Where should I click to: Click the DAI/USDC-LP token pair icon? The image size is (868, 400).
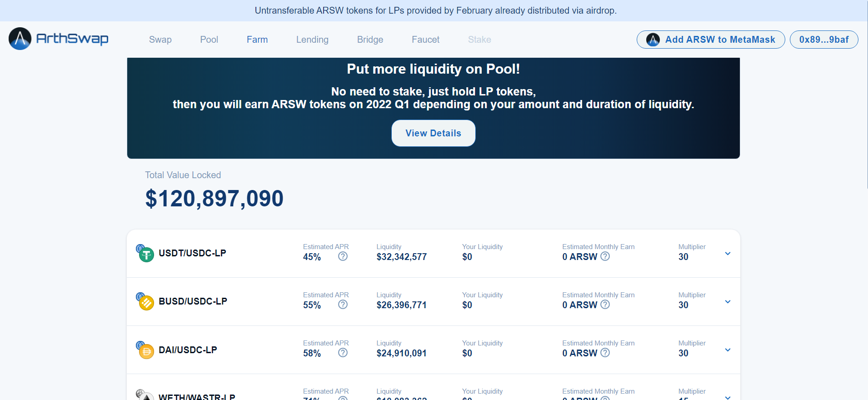coord(145,350)
